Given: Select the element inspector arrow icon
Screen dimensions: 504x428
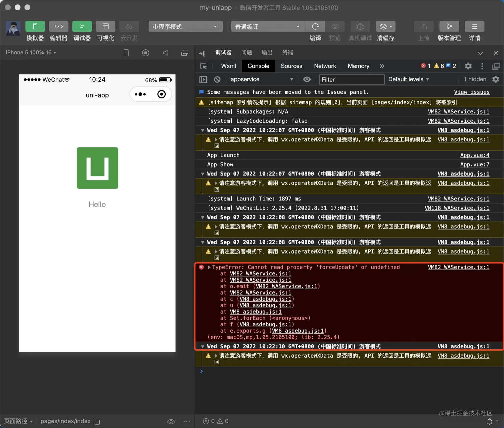Looking at the screenshot, I should point(204,66).
